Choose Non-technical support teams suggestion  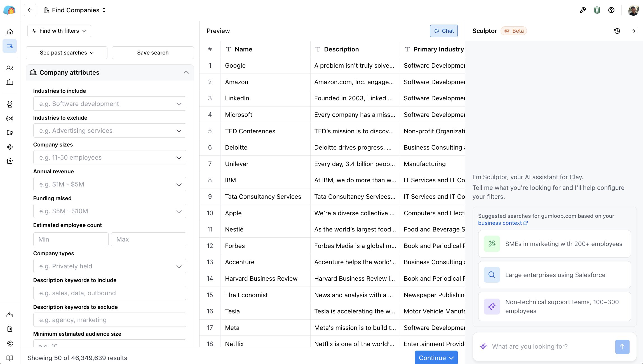[x=555, y=307]
